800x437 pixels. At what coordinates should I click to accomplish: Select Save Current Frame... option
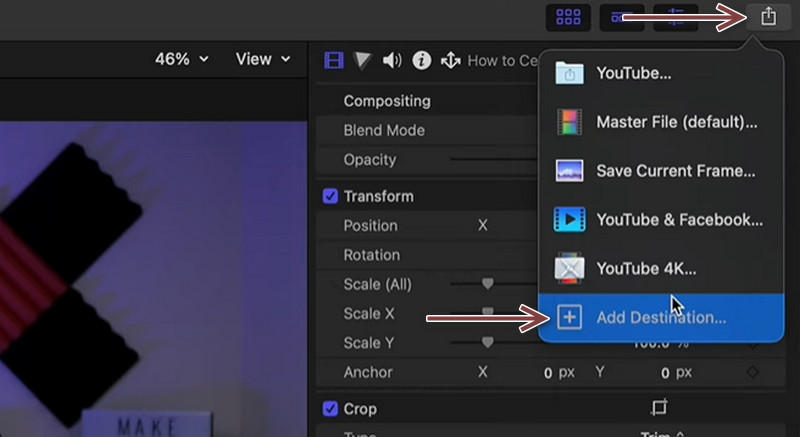tap(675, 171)
